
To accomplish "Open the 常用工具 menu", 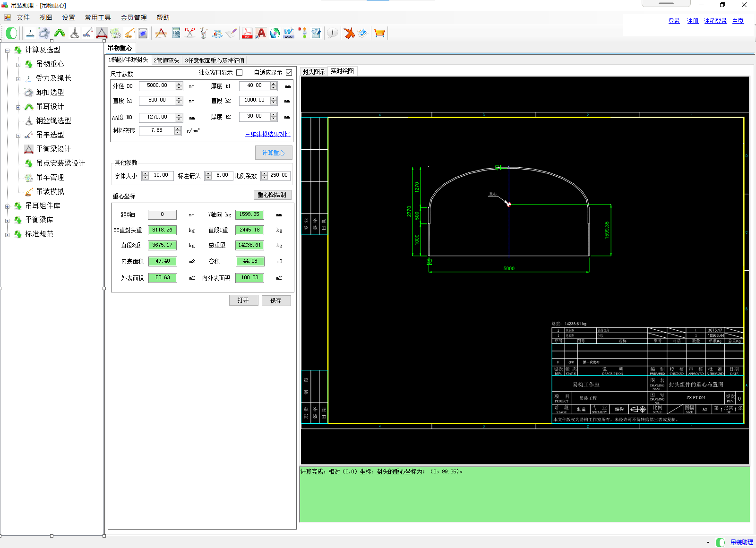I will (98, 17).
